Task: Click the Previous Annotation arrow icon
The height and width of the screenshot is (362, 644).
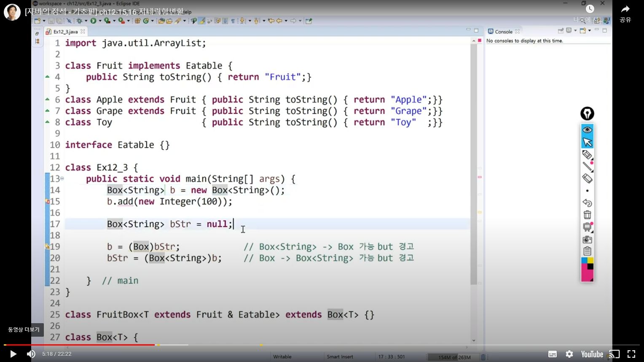Action: click(x=257, y=21)
